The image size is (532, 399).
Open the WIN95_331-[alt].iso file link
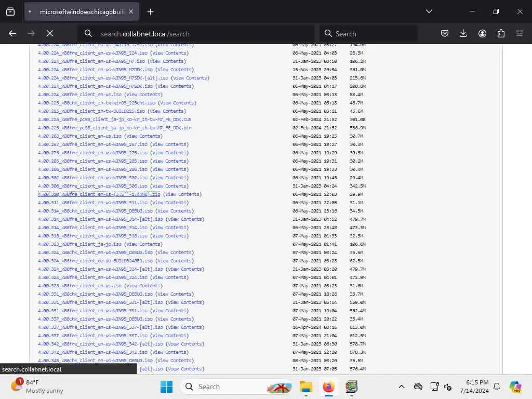[100, 302]
